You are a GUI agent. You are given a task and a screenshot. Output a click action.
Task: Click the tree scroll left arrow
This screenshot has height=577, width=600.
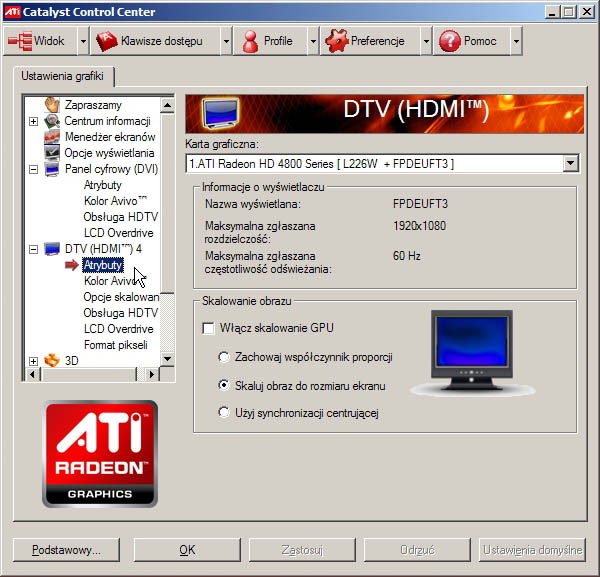33,374
